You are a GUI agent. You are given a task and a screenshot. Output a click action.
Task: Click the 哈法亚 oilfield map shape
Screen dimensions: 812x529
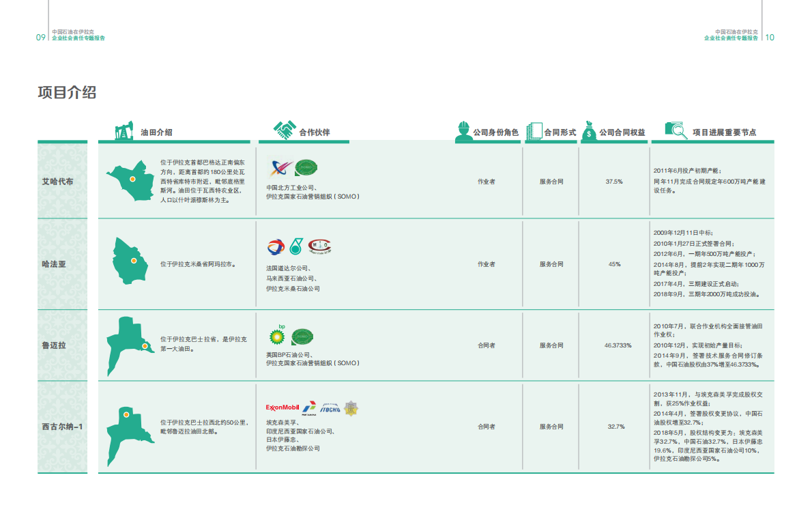[130, 259]
